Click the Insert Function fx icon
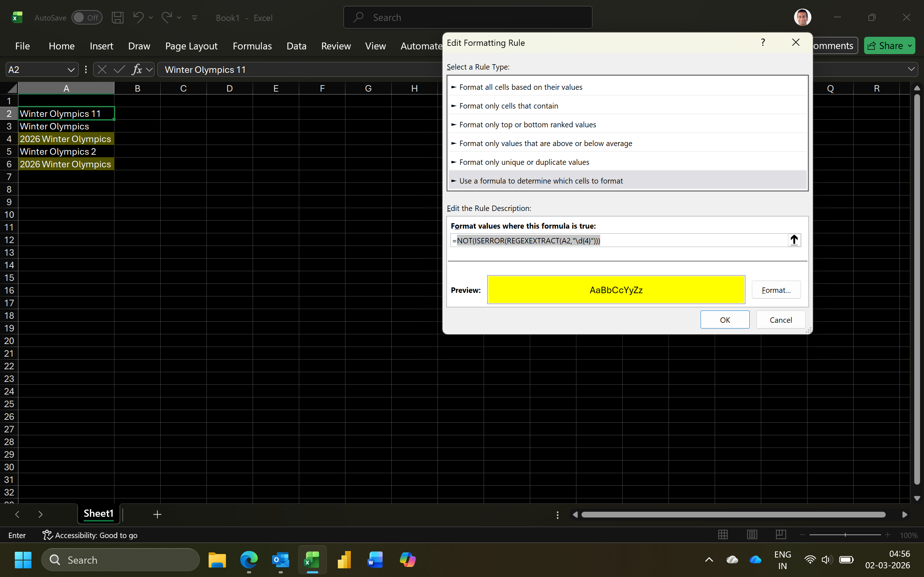This screenshot has height=577, width=924. [x=137, y=70]
